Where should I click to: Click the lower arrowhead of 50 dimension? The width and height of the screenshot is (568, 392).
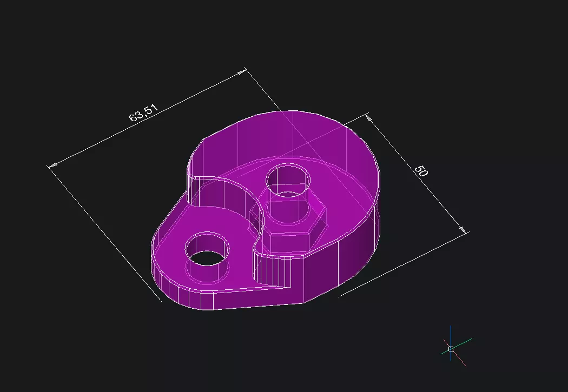pos(462,230)
